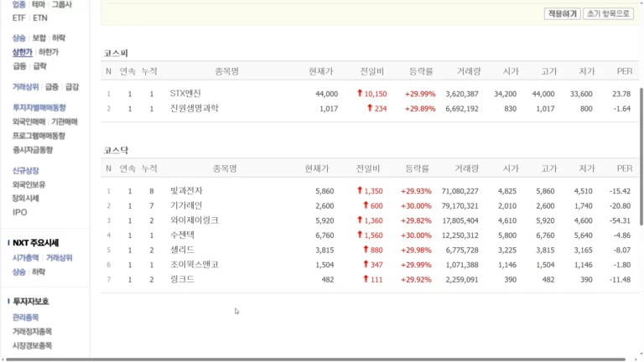Select the 하락 link next to 보합
The height and width of the screenshot is (362, 644).
[59, 38]
